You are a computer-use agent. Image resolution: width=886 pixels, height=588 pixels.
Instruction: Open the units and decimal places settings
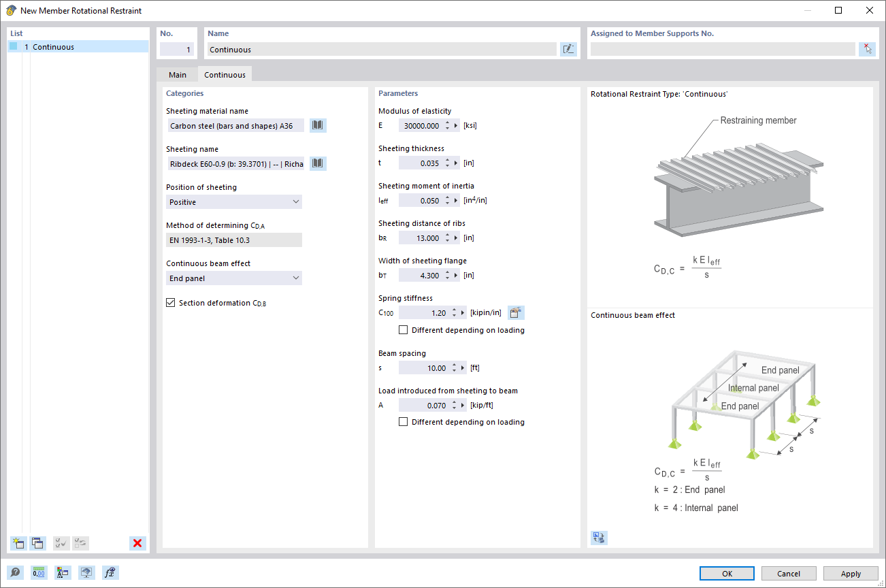tap(39, 572)
